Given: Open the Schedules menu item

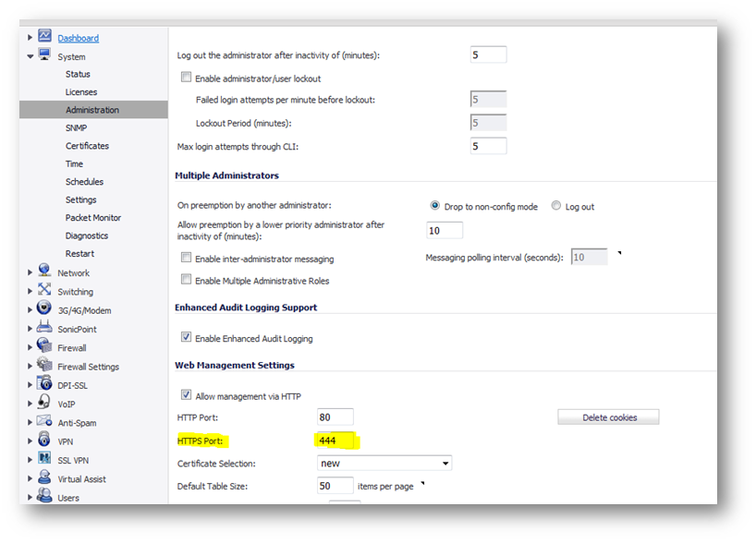Looking at the screenshot, I should click(x=84, y=182).
